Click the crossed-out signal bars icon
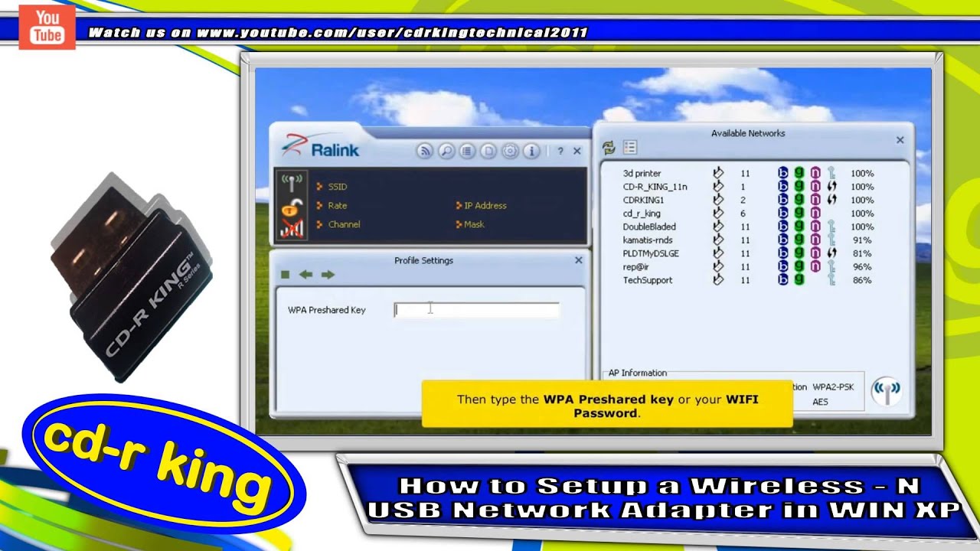980x551 pixels. point(292,227)
